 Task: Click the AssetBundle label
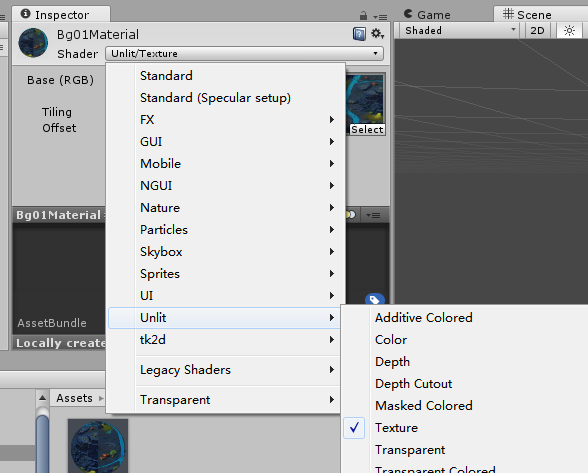click(52, 323)
